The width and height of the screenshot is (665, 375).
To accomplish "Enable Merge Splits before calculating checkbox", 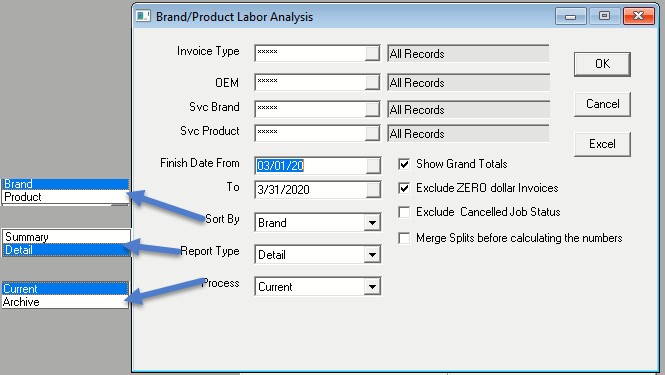I will [404, 238].
